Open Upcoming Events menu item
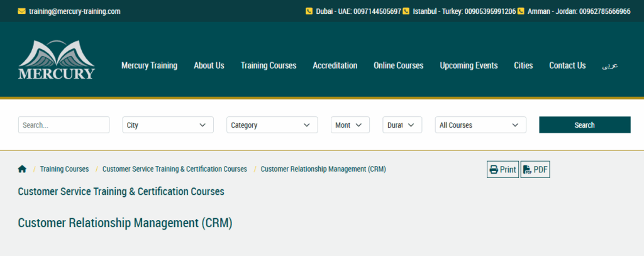644x256 pixels. click(469, 65)
